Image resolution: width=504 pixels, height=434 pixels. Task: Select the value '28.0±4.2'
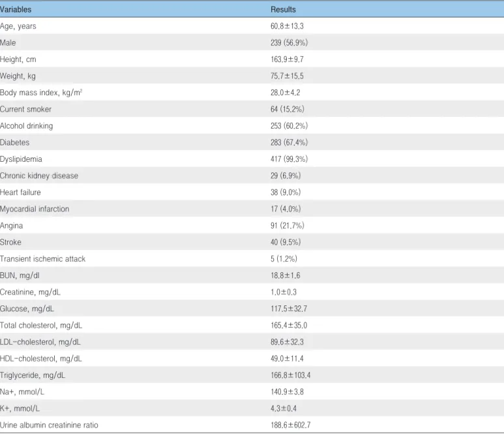point(285,93)
